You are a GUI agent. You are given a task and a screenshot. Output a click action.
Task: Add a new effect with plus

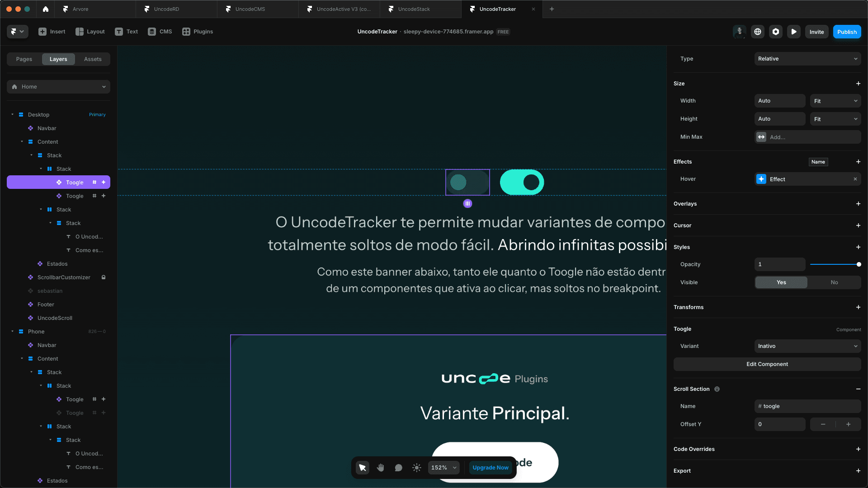coord(858,162)
